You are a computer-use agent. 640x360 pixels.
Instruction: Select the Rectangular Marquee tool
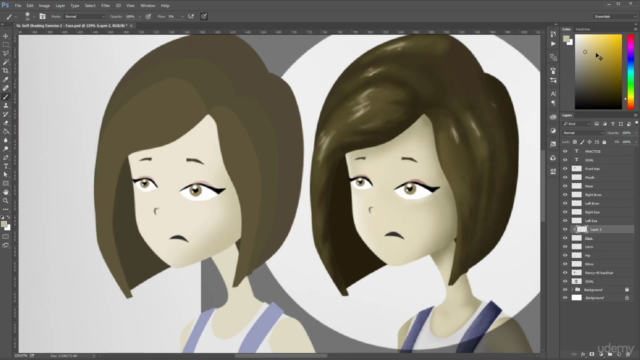[x=6, y=45]
